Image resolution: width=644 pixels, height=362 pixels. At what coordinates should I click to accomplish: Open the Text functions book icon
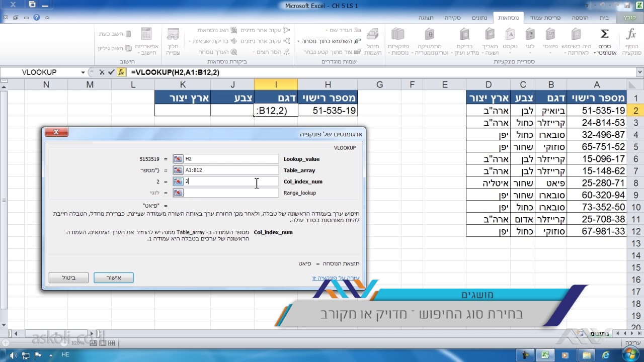coord(510,34)
